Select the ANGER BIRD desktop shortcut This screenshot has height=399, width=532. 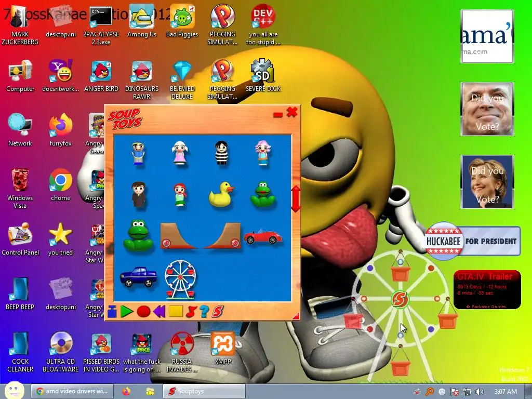click(x=101, y=76)
